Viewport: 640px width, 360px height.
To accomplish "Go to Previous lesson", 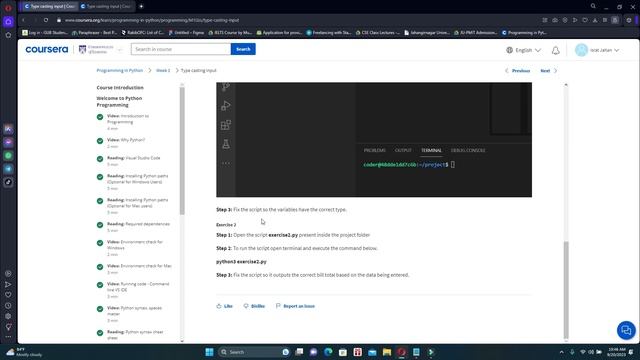I will point(518,71).
